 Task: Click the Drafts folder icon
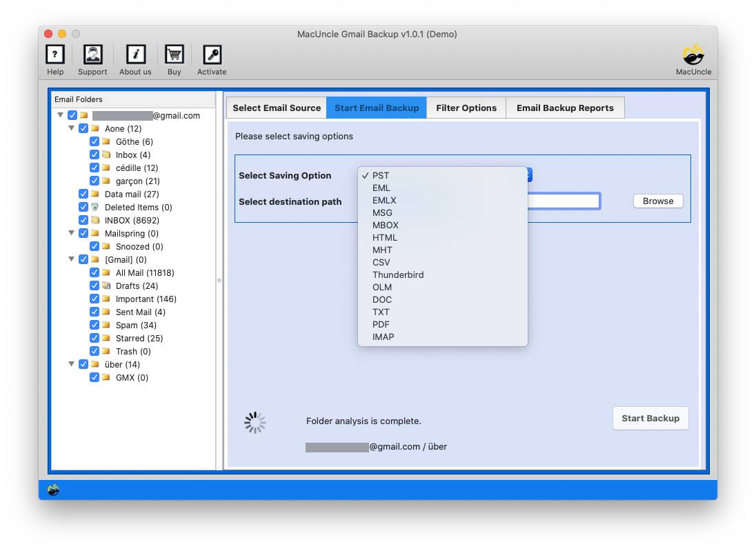click(x=106, y=285)
